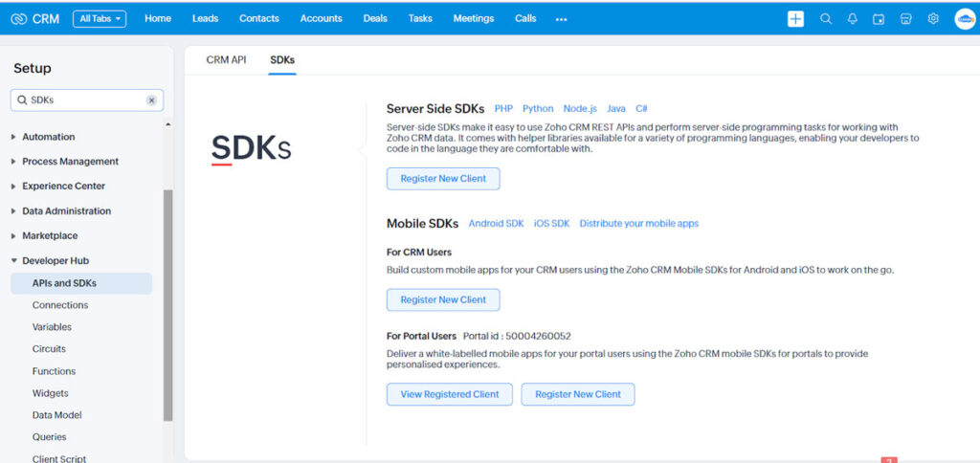Open the Deals module
Image resolution: width=980 pixels, height=463 pixels.
(375, 19)
